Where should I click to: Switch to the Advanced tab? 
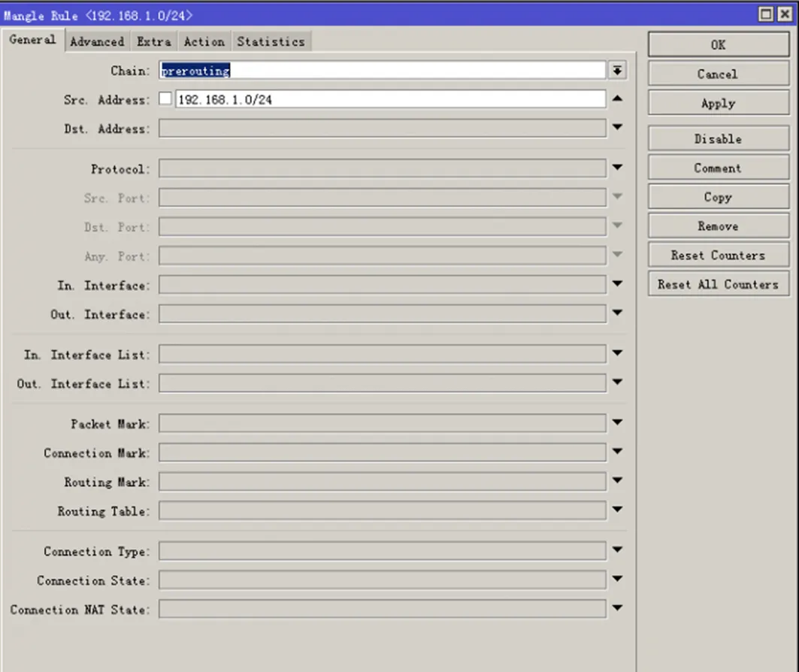[97, 42]
